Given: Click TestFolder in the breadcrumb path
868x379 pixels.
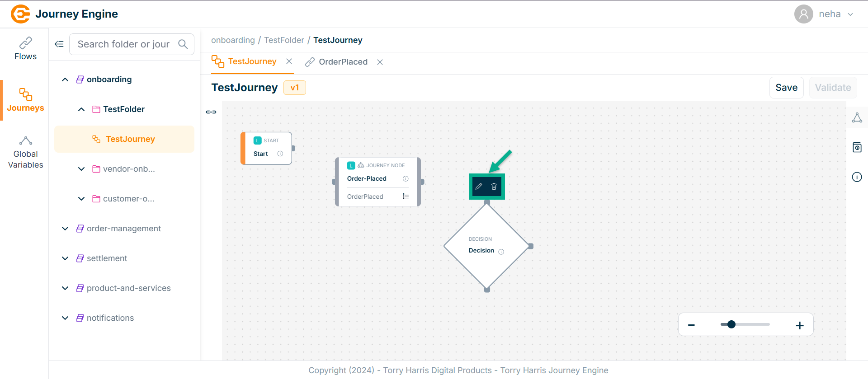Looking at the screenshot, I should [284, 40].
